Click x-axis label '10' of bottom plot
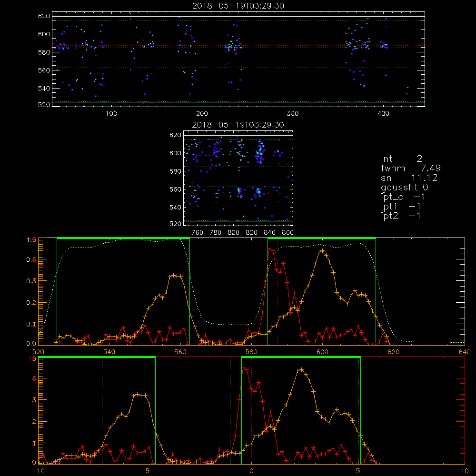The height and width of the screenshot is (476, 476). click(x=465, y=471)
